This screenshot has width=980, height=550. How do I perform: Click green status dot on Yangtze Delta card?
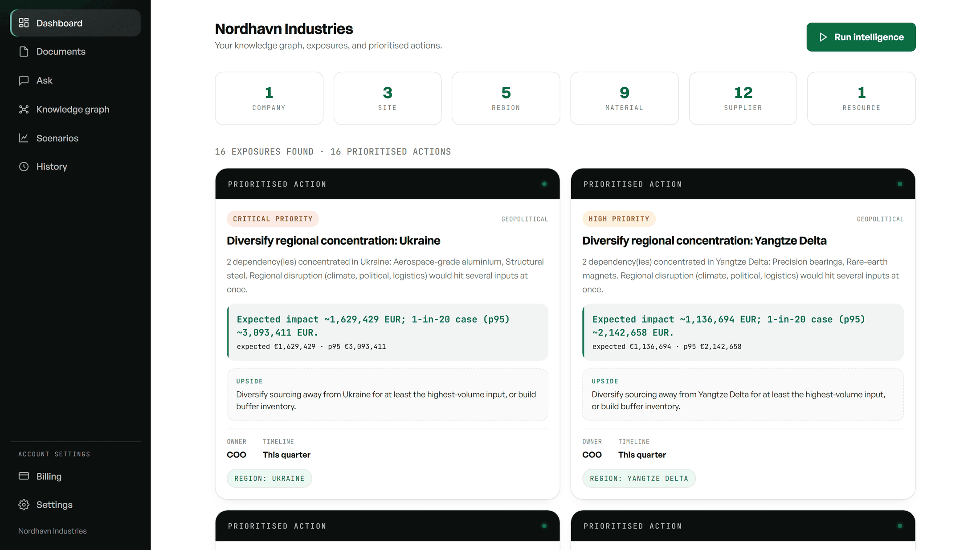point(900,184)
